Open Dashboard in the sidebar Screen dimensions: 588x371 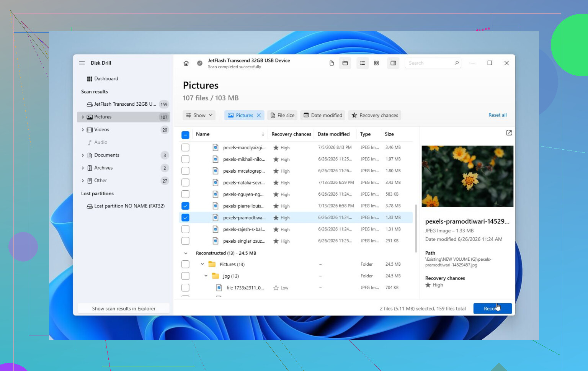tap(124, 79)
